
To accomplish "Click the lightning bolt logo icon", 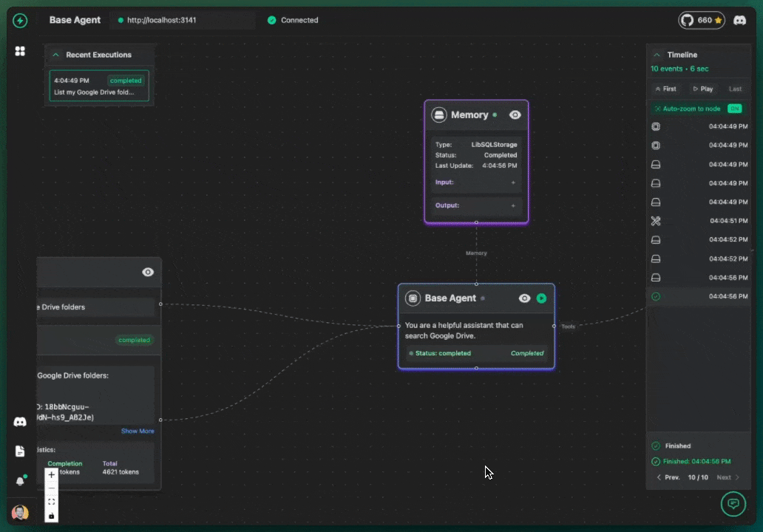I will point(20,21).
